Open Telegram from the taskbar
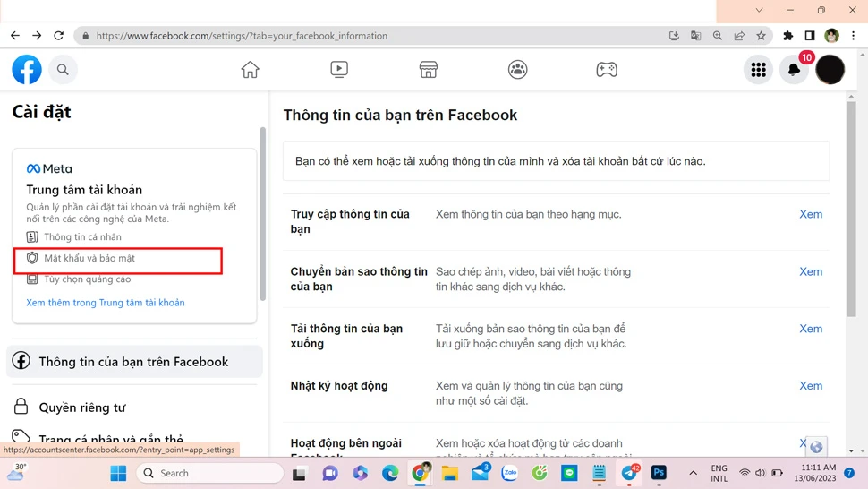 point(629,473)
